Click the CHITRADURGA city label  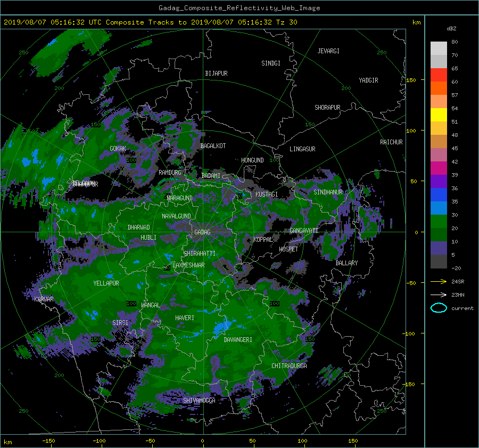[x=289, y=366]
